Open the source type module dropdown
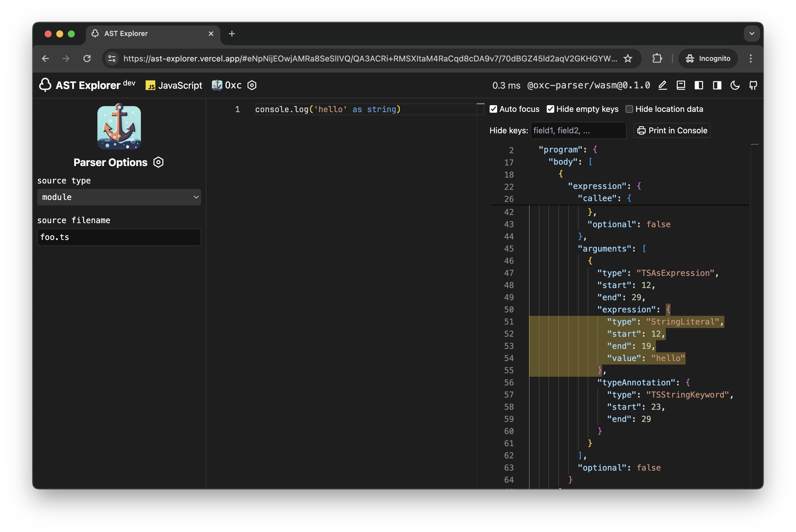 click(119, 197)
